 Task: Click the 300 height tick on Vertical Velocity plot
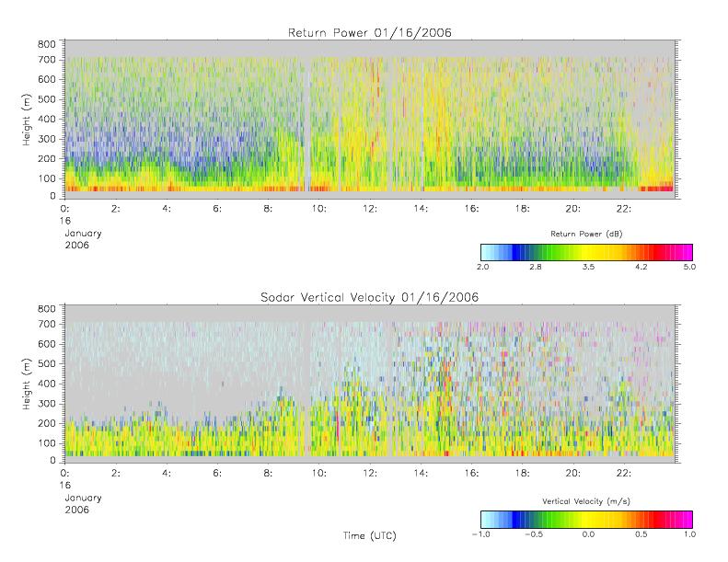pyautogui.click(x=46, y=404)
